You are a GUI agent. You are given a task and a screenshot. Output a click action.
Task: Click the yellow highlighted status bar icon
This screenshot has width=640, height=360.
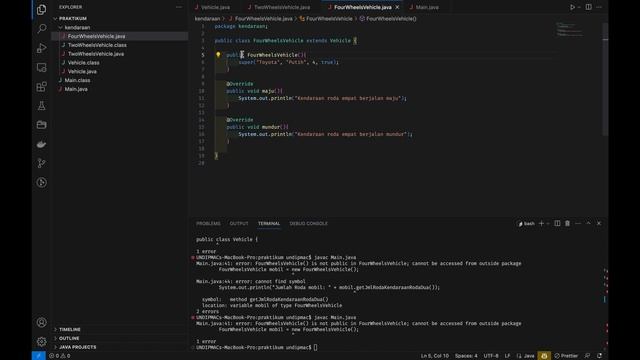[x=544, y=356]
